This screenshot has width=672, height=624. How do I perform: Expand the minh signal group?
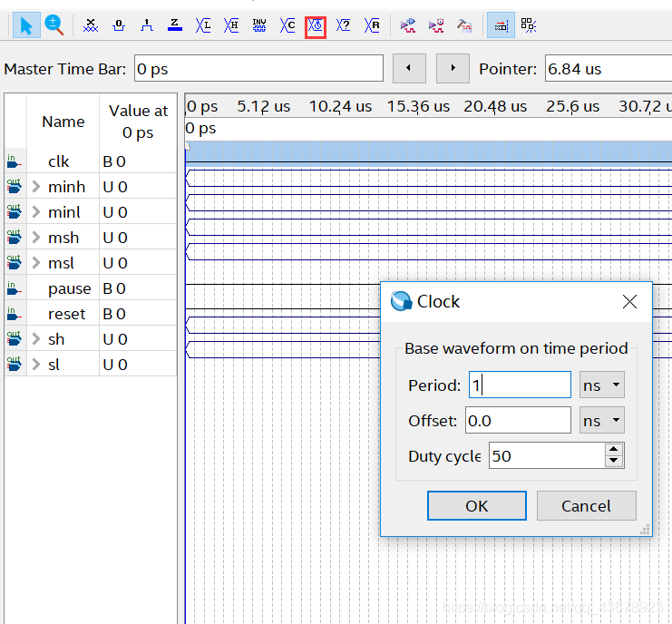pos(36,187)
